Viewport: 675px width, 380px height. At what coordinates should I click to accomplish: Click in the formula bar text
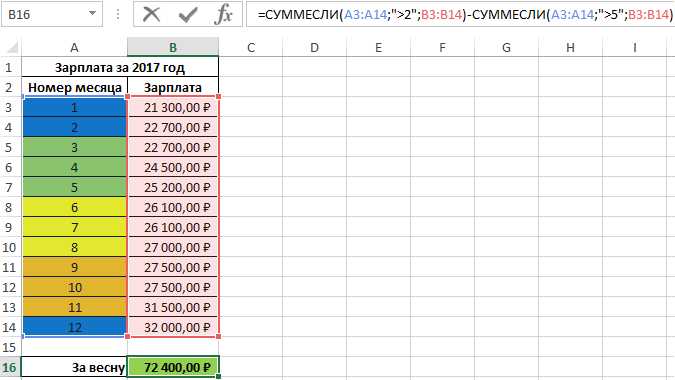tap(465, 15)
